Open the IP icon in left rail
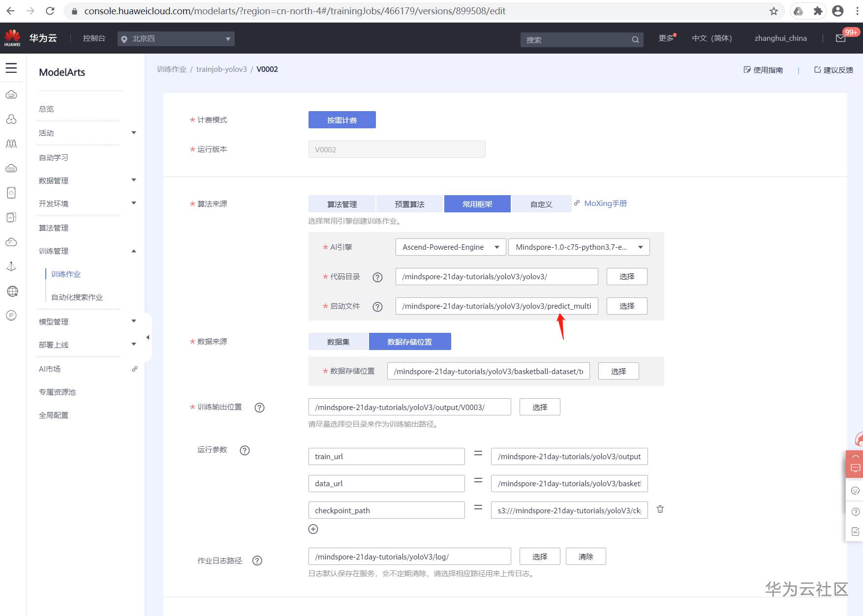Viewport: 863px width, 616px height. [11, 316]
